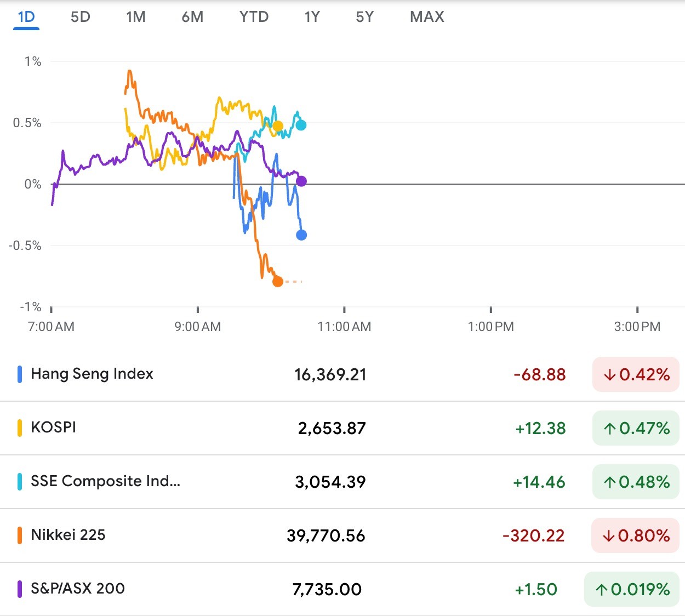Image resolution: width=685 pixels, height=616 pixels.
Task: Click the Nikkei 225 price 39,770.56
Action: point(326,535)
